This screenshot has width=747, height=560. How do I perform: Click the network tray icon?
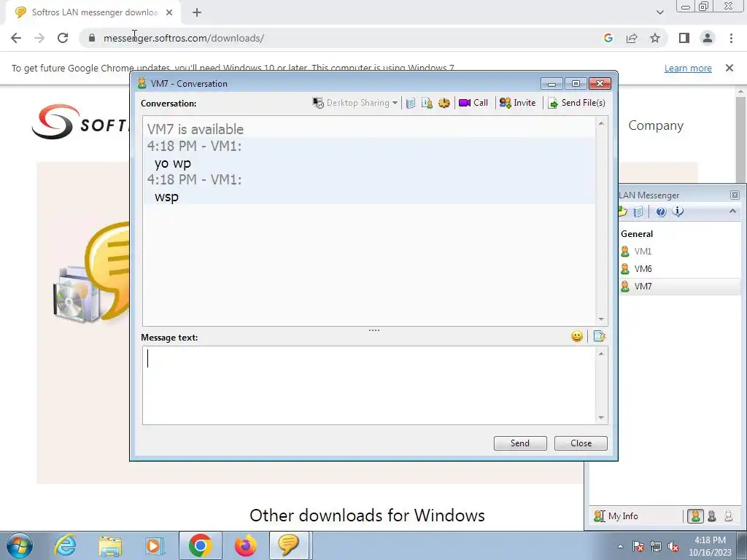tap(656, 547)
